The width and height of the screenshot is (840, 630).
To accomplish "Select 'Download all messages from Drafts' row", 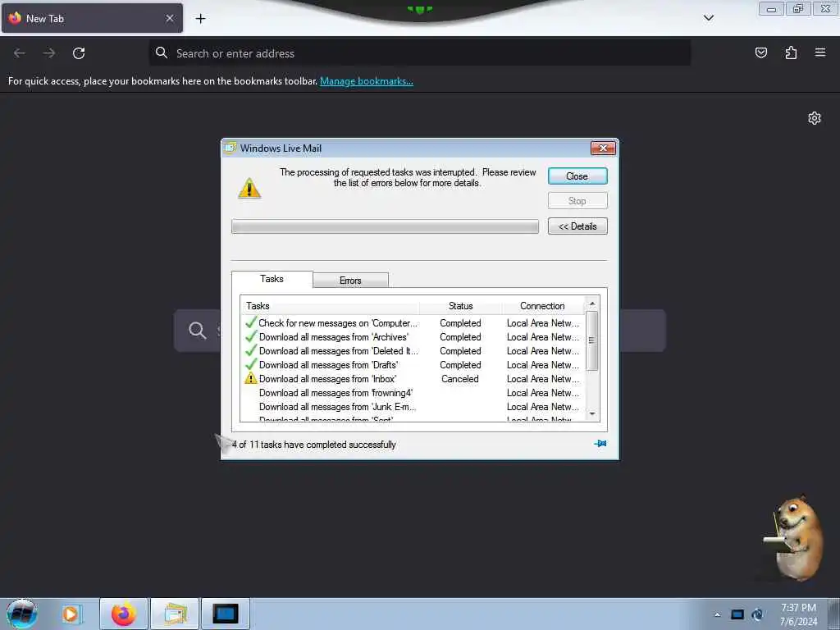I will click(413, 365).
